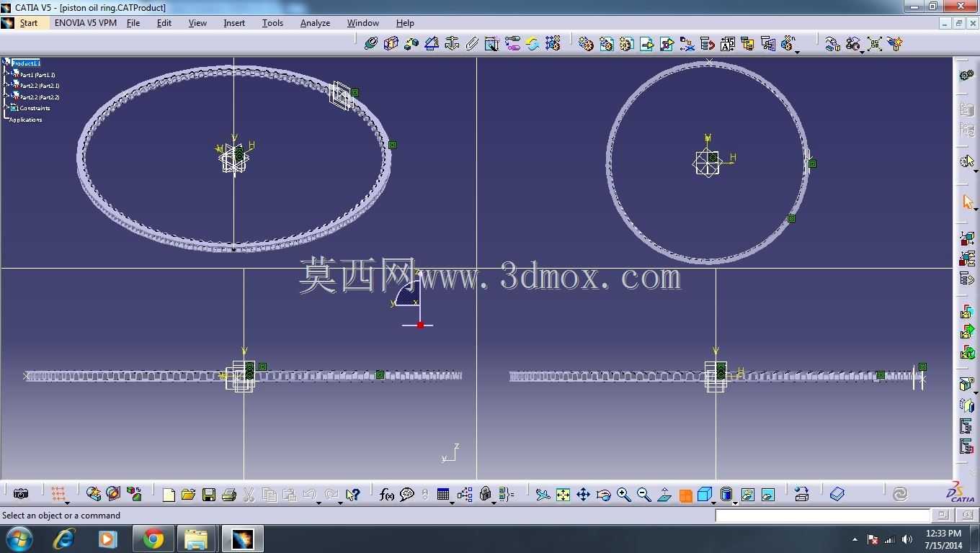Click the Reuse Pattern icon
The height and width of the screenshot is (553, 980).
click(x=553, y=44)
